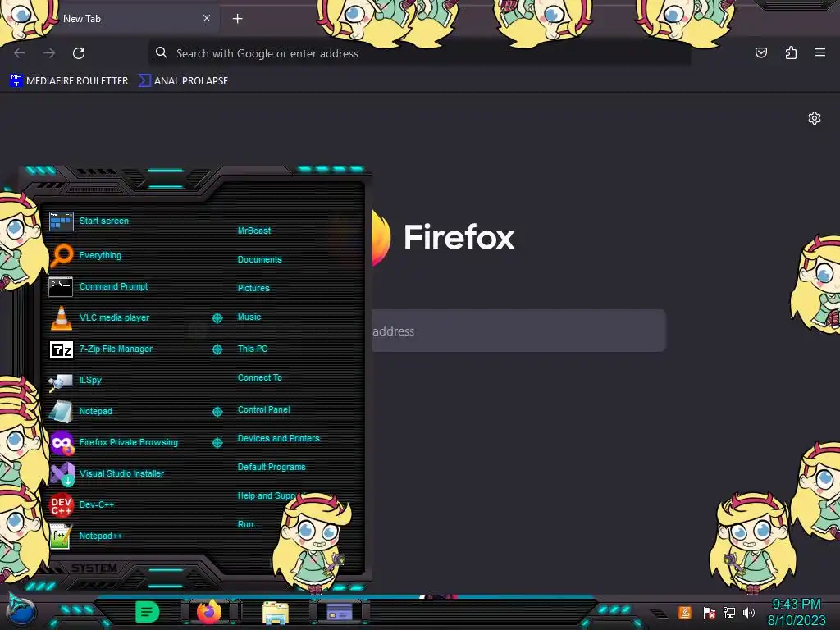Screen dimensions: 840x630
Task: Click the network icon in system tray
Action: [728, 612]
